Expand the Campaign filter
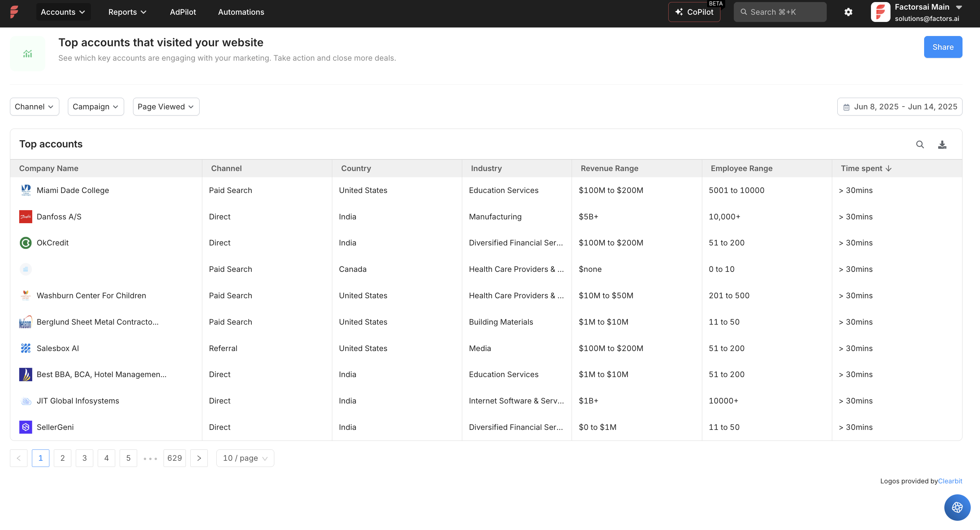Viewport: 980px width, 530px height. [x=95, y=107]
